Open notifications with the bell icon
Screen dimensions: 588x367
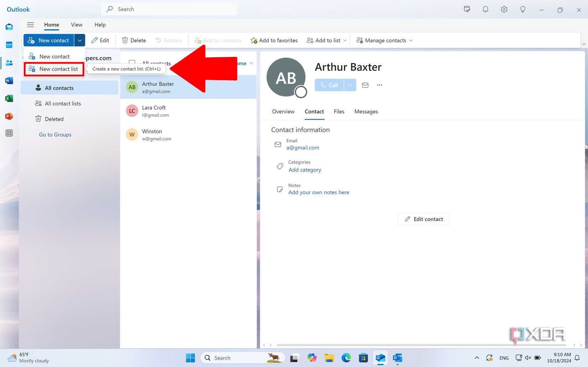485,9
